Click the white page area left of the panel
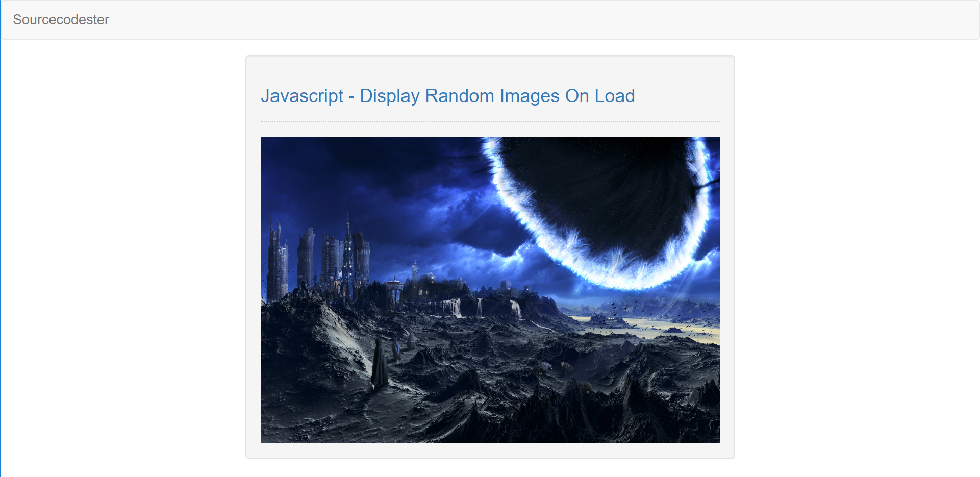Image resolution: width=980 pixels, height=477 pixels. [122, 255]
